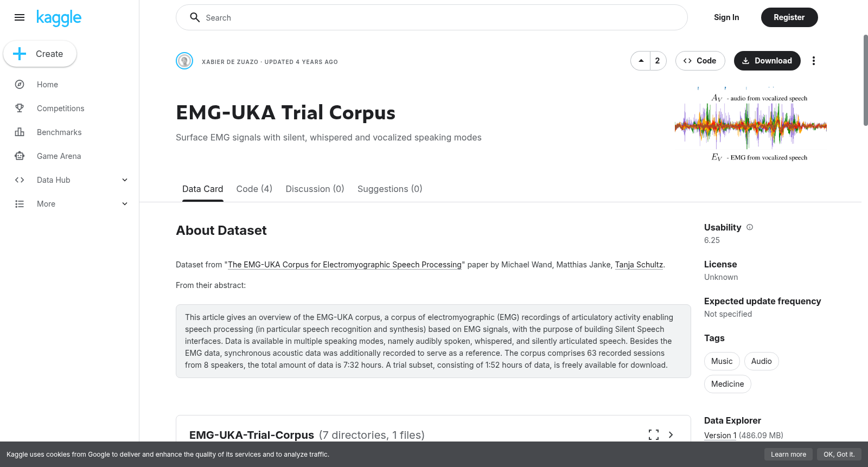Select the Medicine tag chip
This screenshot has height=467, width=868.
click(727, 384)
